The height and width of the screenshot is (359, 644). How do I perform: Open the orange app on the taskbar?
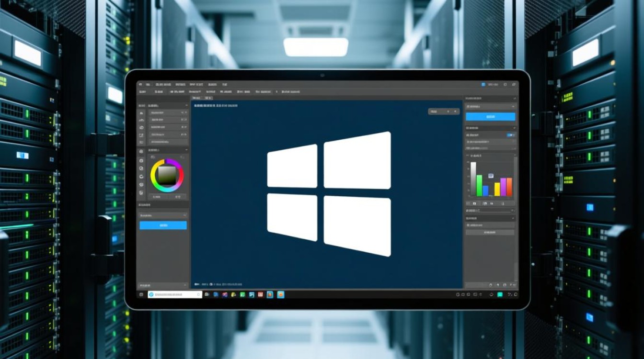point(281,294)
